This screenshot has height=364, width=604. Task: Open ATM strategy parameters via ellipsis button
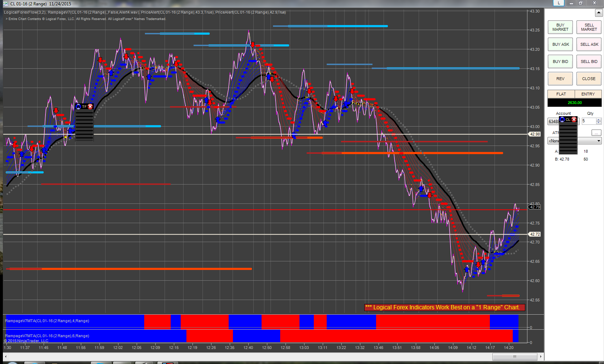tap(596, 133)
